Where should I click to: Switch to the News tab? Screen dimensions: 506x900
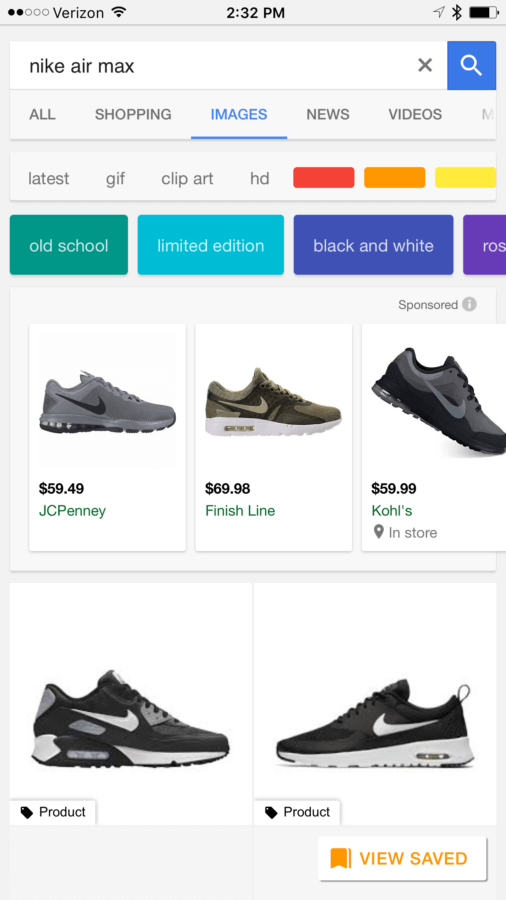328,114
